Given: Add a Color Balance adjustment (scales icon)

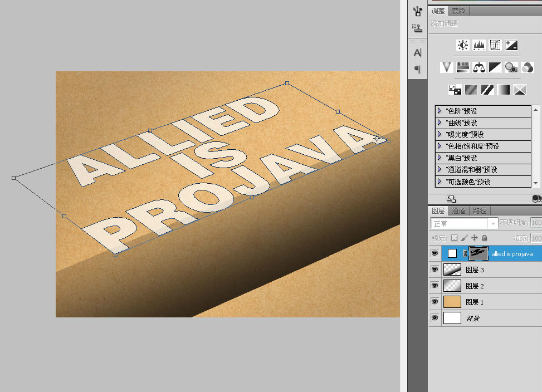Looking at the screenshot, I should (x=478, y=67).
